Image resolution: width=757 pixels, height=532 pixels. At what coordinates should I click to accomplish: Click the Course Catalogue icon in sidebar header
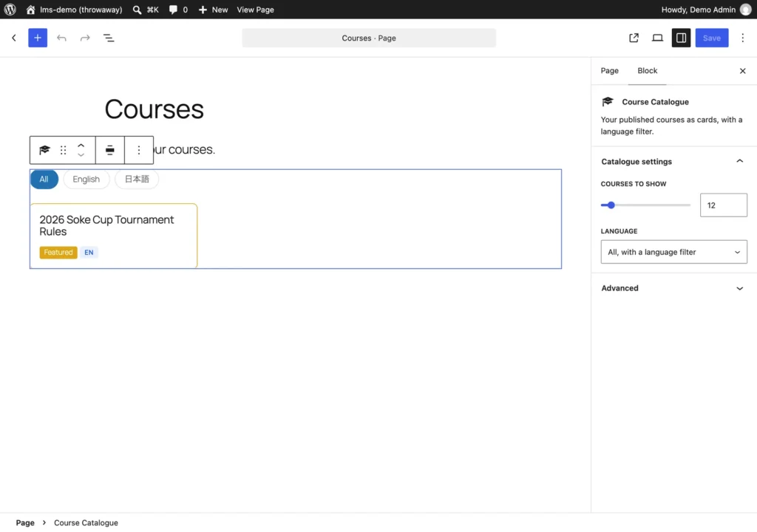click(x=608, y=102)
